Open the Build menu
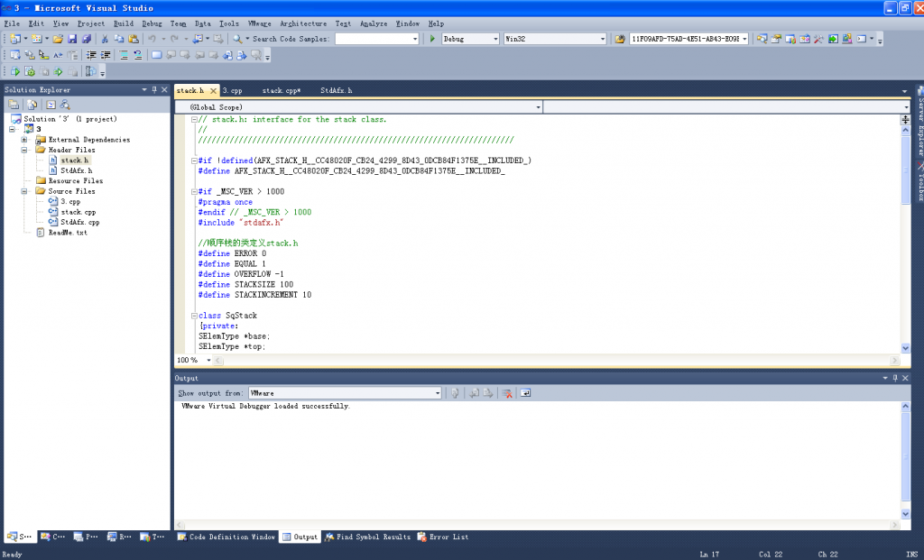The width and height of the screenshot is (924, 560). [123, 23]
